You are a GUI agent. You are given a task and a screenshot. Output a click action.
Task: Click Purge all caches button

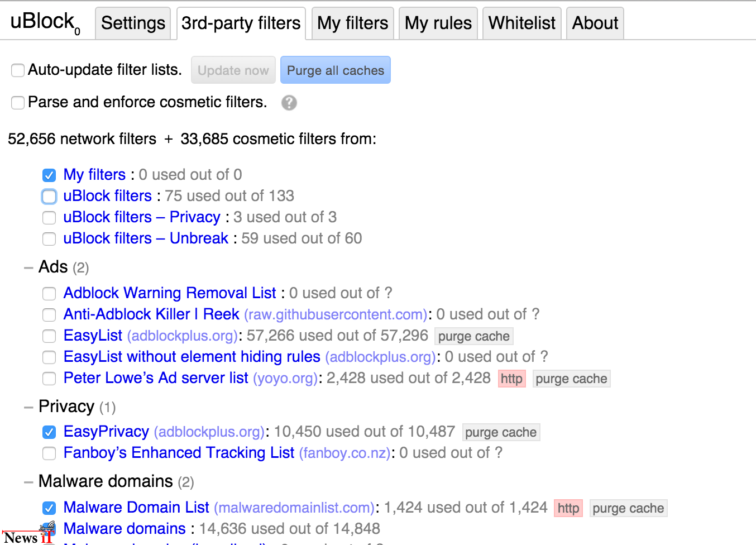coord(336,70)
